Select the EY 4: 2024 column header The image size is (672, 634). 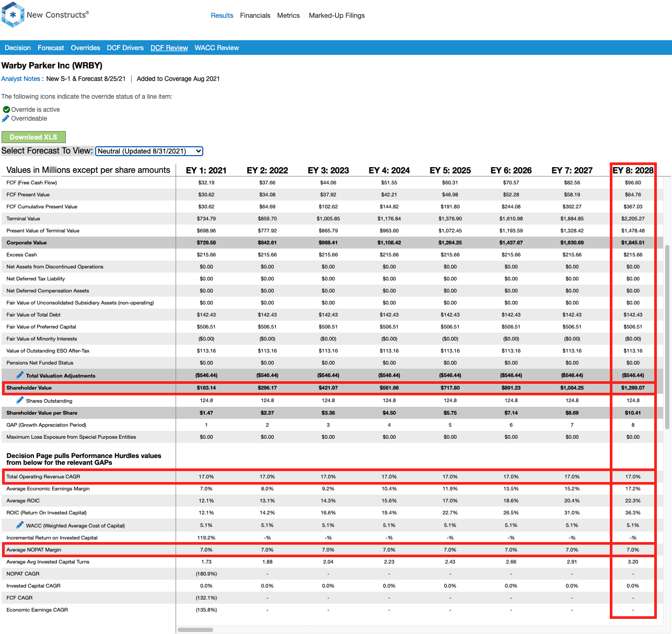click(x=389, y=170)
